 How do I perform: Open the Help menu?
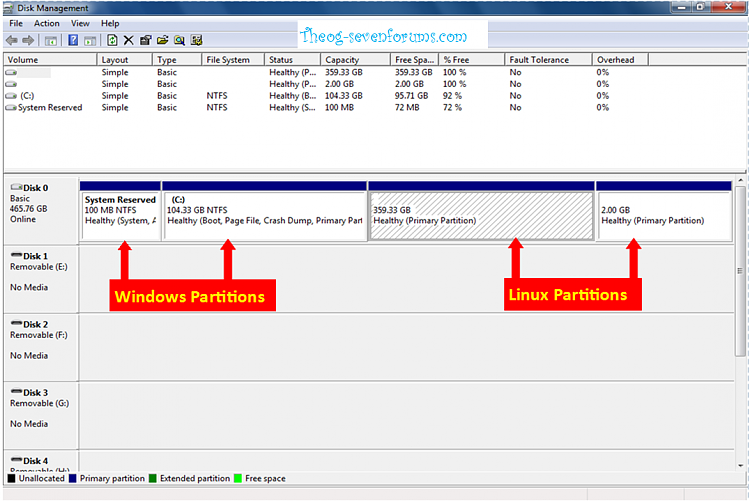pos(110,23)
